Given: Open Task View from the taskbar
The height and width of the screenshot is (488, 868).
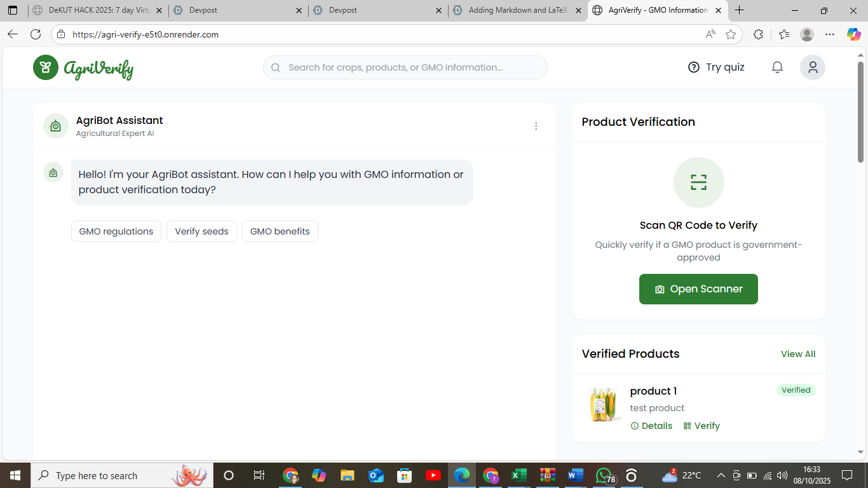Looking at the screenshot, I should [259, 475].
